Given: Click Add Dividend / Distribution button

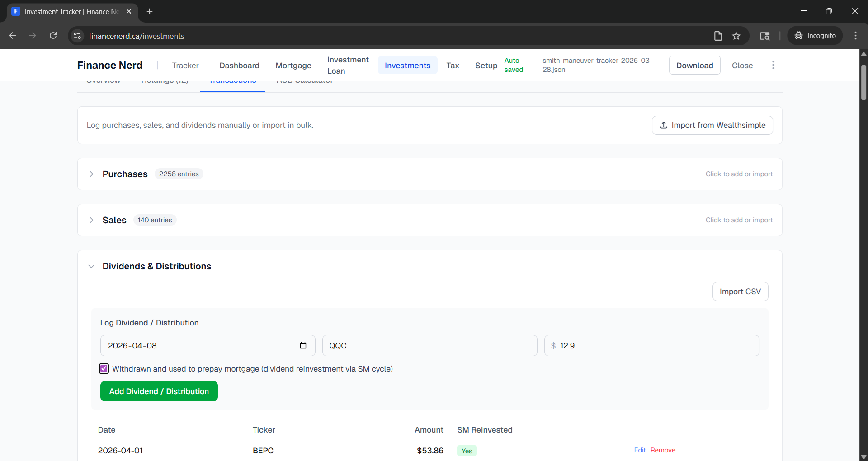Looking at the screenshot, I should [159, 391].
